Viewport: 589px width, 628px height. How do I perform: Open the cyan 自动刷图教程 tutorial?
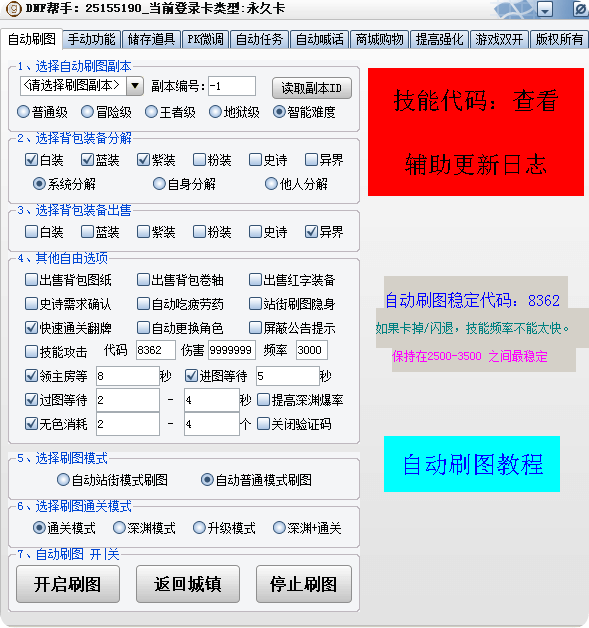tap(472, 464)
